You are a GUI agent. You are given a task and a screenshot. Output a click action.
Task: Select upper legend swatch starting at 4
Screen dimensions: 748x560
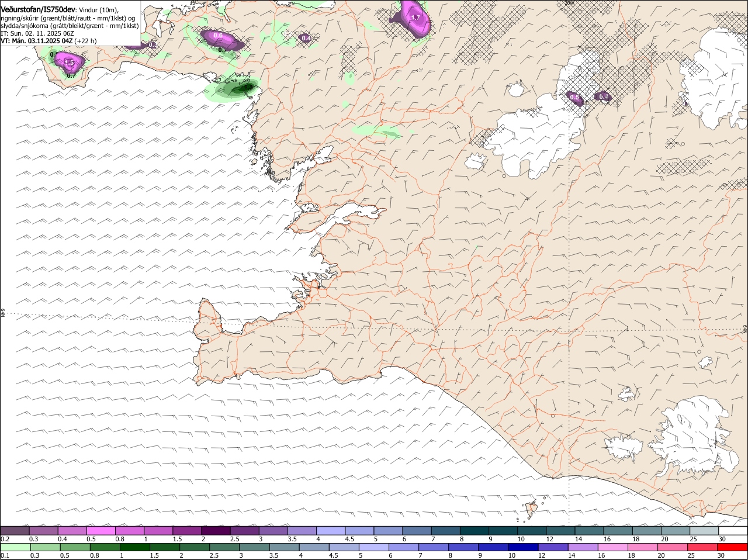point(331,530)
